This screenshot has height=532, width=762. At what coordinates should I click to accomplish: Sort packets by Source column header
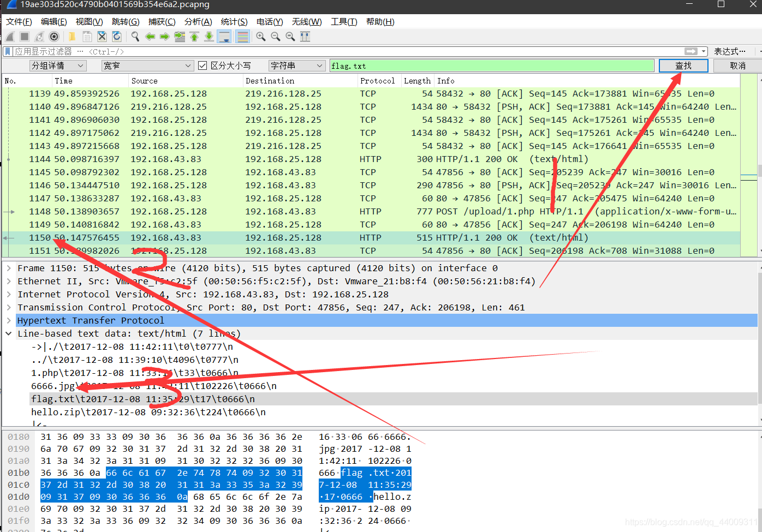pos(145,81)
